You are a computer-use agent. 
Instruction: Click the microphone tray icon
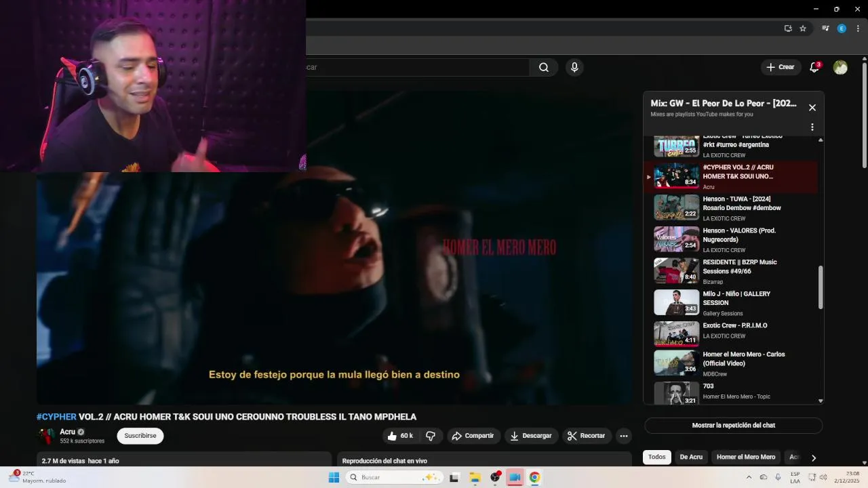pyautogui.click(x=778, y=477)
